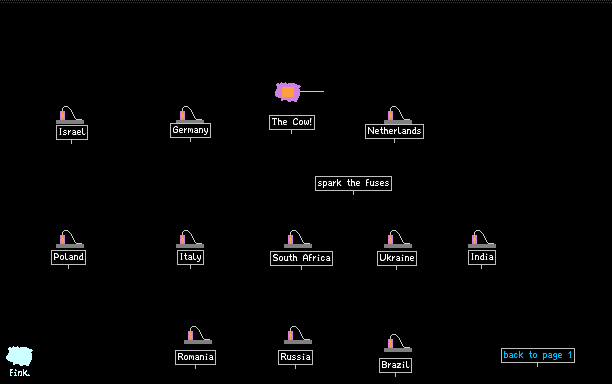This screenshot has height=384, width=612.
Task: Go back to page 1 link
Action: [x=538, y=356]
